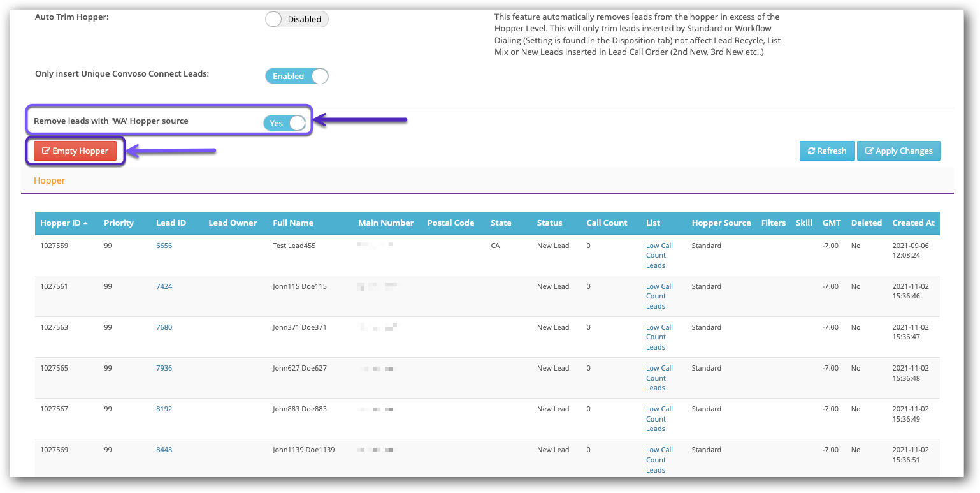Click the Lead Owner column header
Viewport: 980px width, 493px height.
(x=233, y=223)
